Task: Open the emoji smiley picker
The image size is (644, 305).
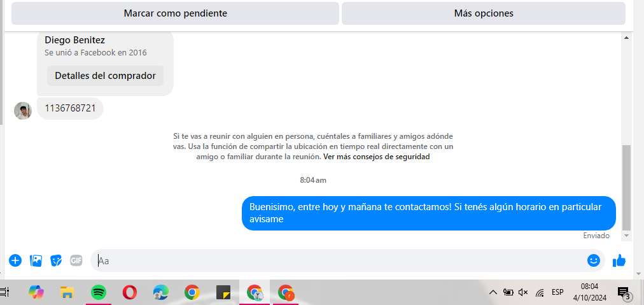Action: tap(594, 260)
